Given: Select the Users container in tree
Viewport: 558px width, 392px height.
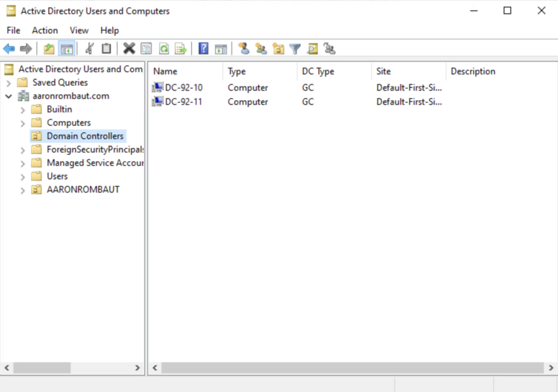Looking at the screenshot, I should (x=57, y=176).
